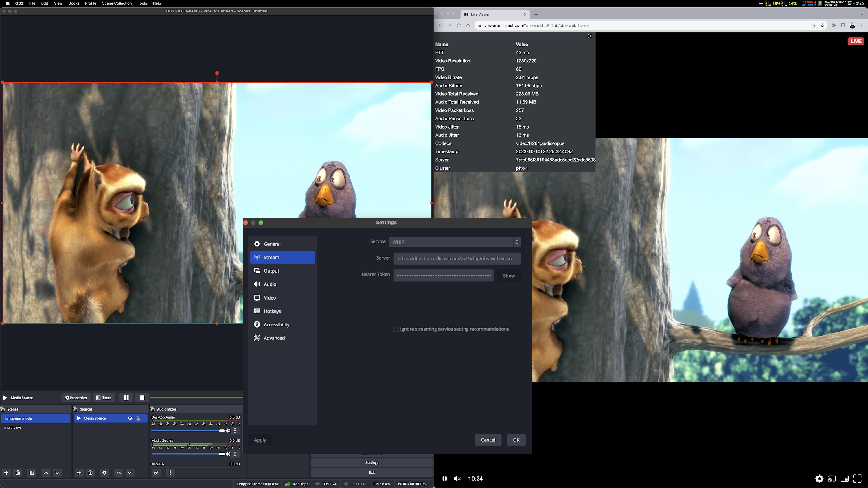The width and height of the screenshot is (868, 488).
Task: Click Show to reveal the Bearer Token
Action: click(508, 276)
